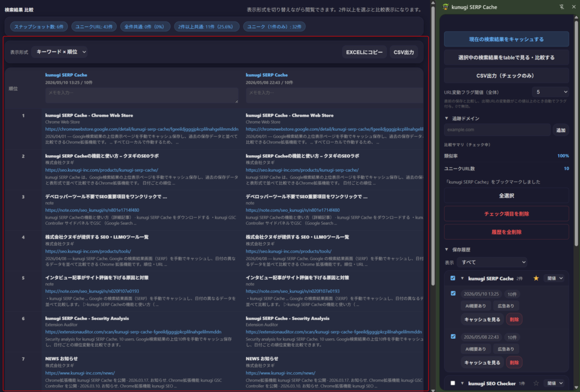Bookmark kunugi SEO Checker with its star icon
The width and height of the screenshot is (580, 392).
coord(536,383)
